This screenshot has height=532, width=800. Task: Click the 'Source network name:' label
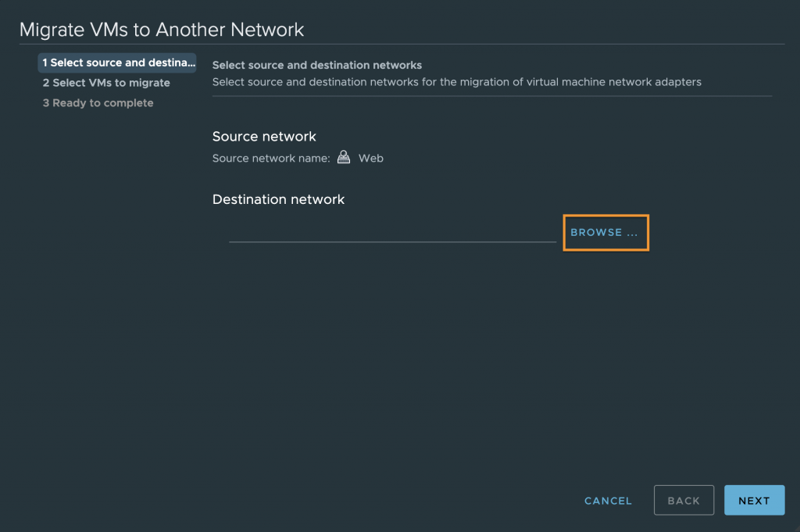pos(271,158)
